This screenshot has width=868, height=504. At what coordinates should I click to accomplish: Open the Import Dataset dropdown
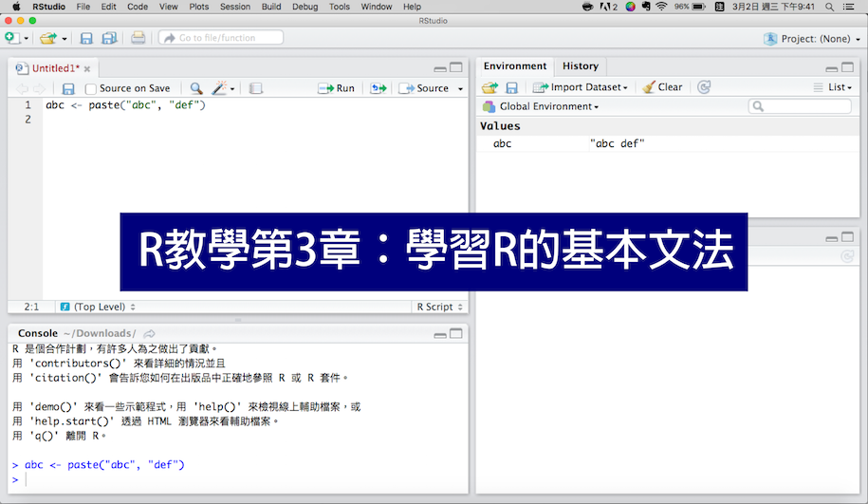[x=580, y=87]
